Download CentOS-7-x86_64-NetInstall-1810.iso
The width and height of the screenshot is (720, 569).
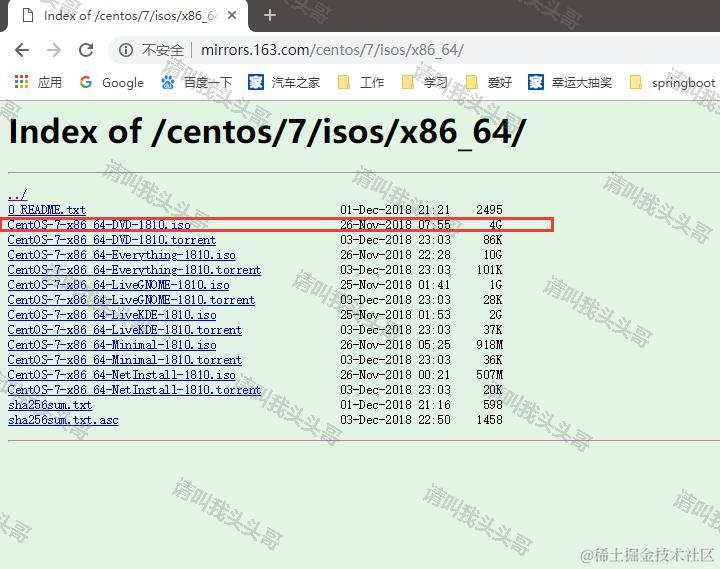coord(121,375)
